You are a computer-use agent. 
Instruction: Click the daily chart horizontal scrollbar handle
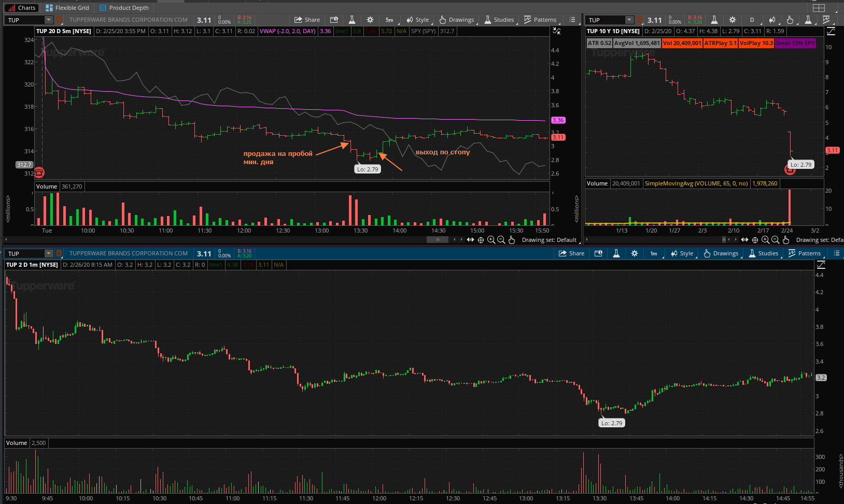(x=724, y=239)
